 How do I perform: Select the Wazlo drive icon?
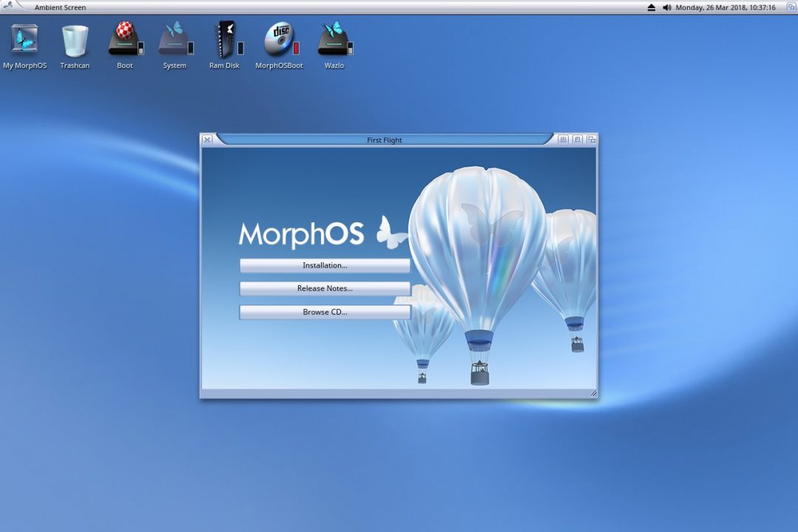(334, 46)
